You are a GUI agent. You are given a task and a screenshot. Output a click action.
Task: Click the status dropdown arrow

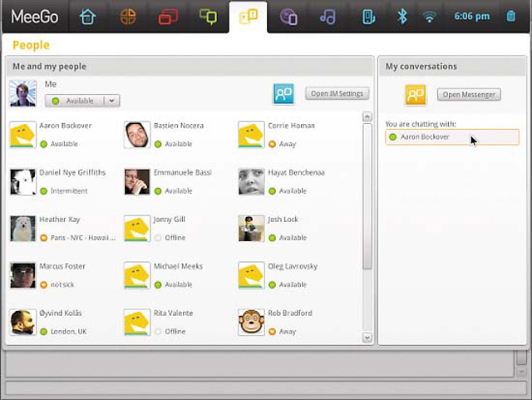(111, 101)
